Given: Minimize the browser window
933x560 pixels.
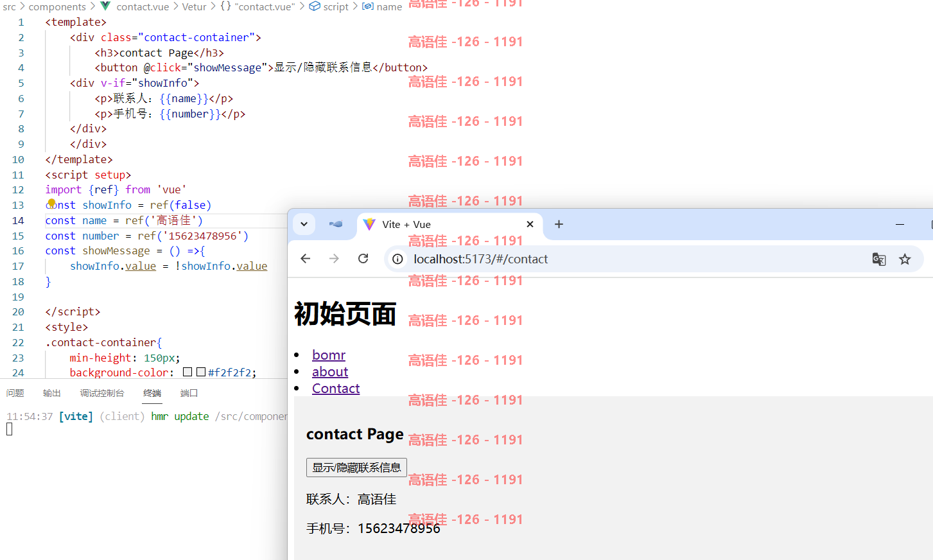Looking at the screenshot, I should (x=900, y=224).
